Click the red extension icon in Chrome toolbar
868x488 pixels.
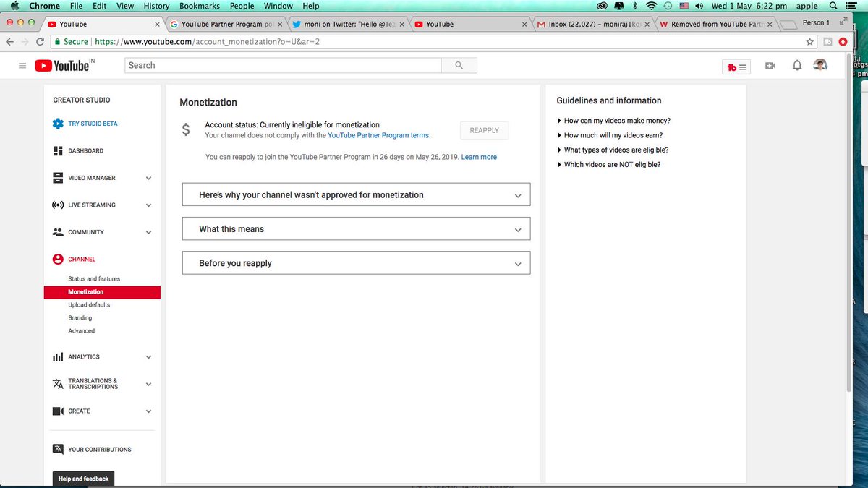pos(843,42)
